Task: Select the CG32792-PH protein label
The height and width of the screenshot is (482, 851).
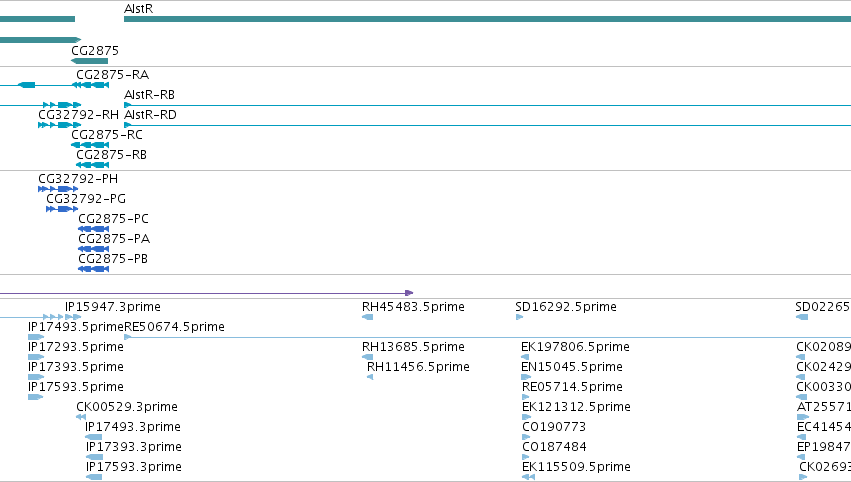Action: pos(78,179)
